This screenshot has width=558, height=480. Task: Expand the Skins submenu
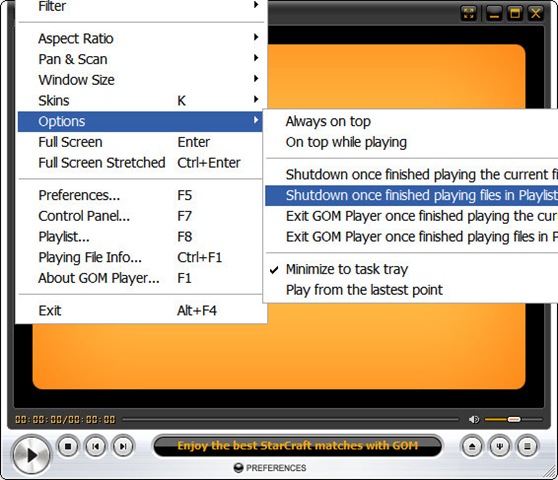click(141, 100)
